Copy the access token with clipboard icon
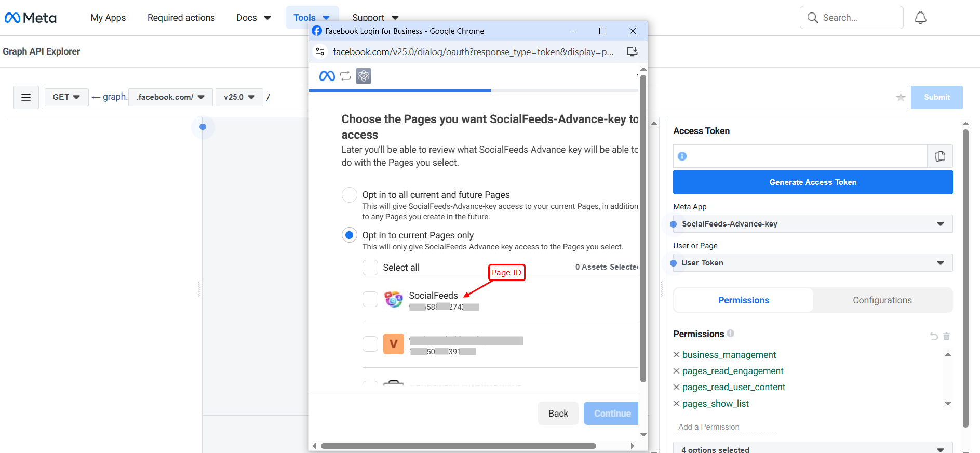This screenshot has width=980, height=453. click(939, 156)
